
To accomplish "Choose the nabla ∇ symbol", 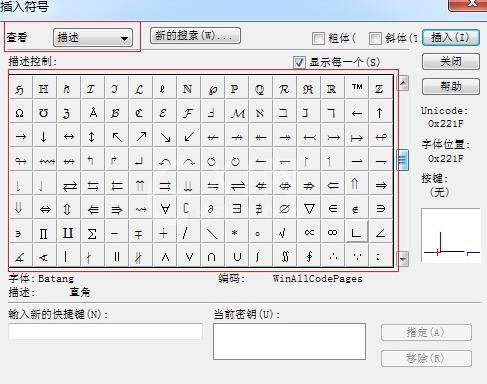I will (x=309, y=209).
